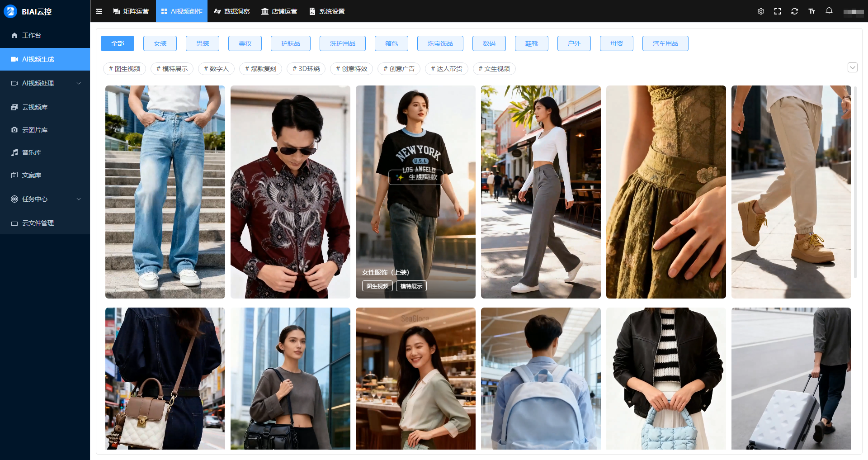
Task: Filter by the 男装 category
Action: pos(203,43)
